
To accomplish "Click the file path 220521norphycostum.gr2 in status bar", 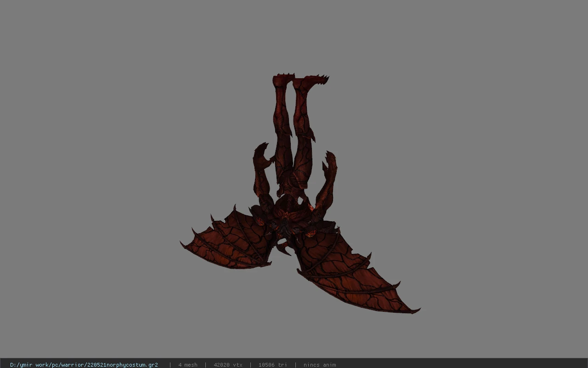I will coord(84,365).
